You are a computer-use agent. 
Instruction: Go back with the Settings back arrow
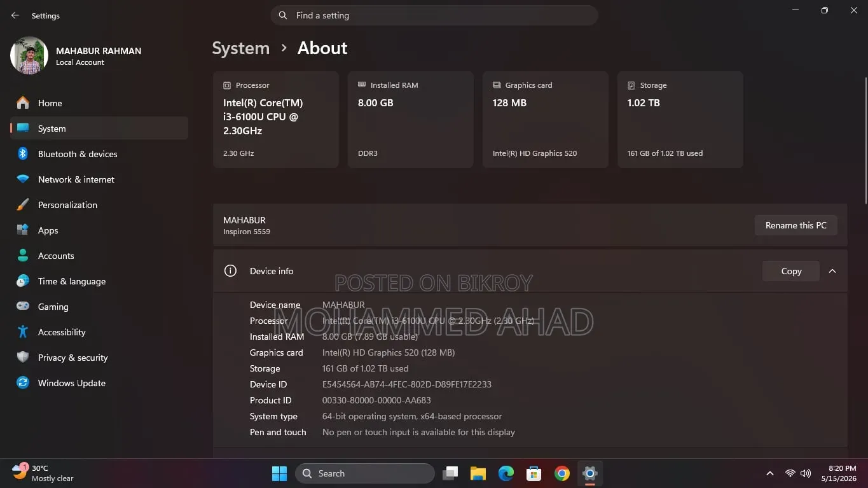tap(15, 15)
